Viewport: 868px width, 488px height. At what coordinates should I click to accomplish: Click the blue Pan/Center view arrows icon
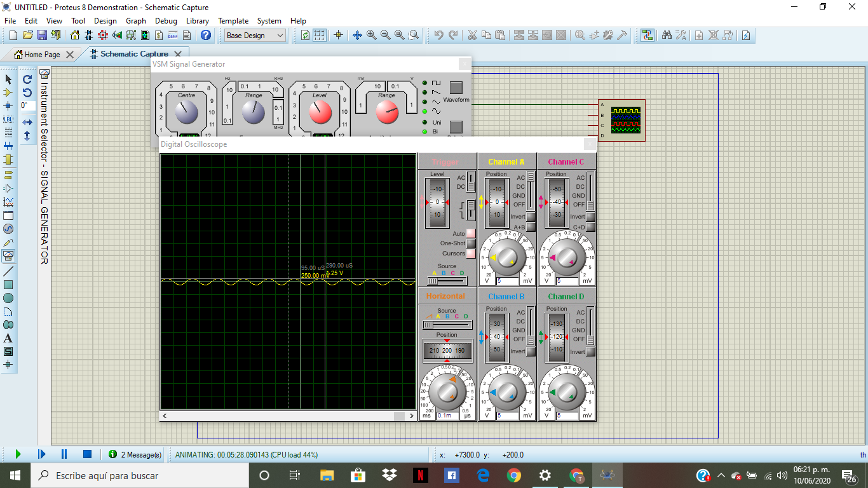(x=357, y=36)
